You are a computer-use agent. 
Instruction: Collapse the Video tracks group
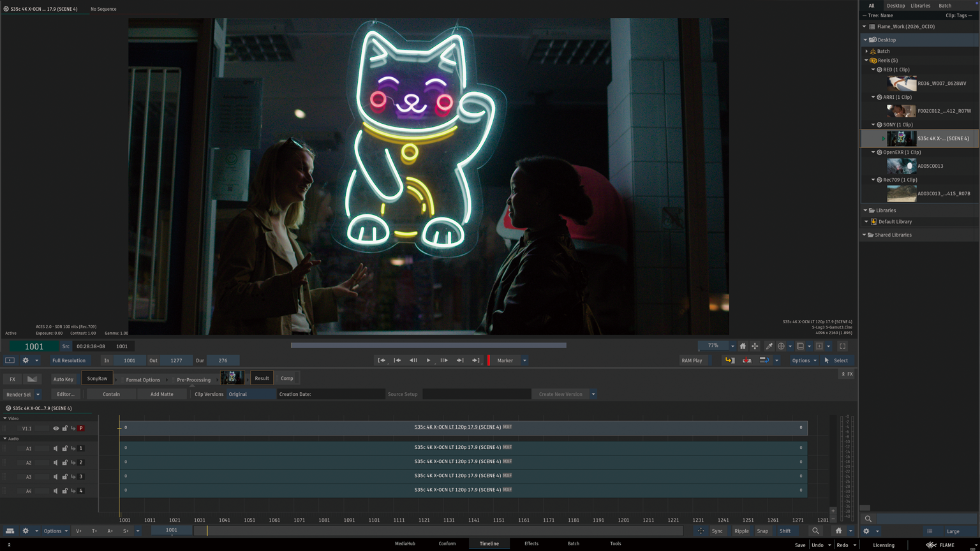click(x=5, y=418)
